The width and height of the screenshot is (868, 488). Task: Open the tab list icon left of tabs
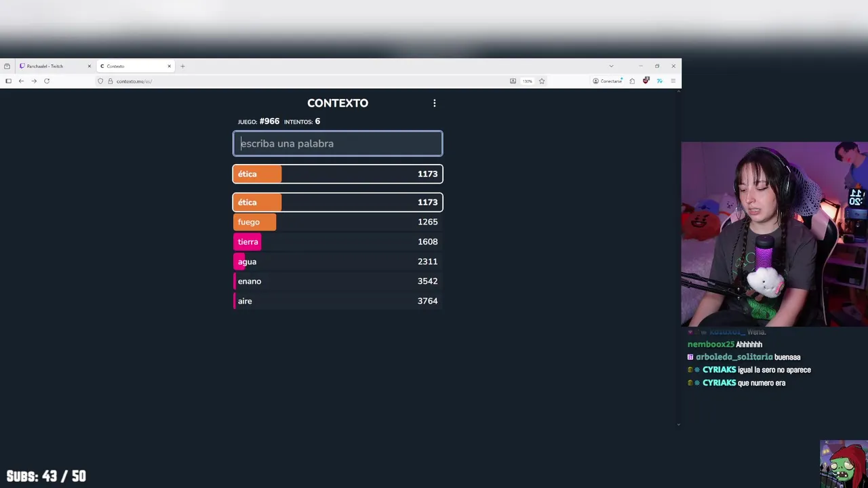[x=7, y=66]
